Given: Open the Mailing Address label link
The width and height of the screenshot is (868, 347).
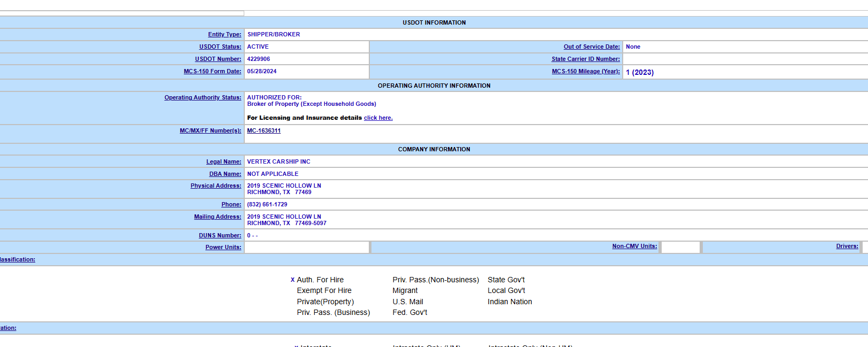Looking at the screenshot, I should (x=218, y=217).
